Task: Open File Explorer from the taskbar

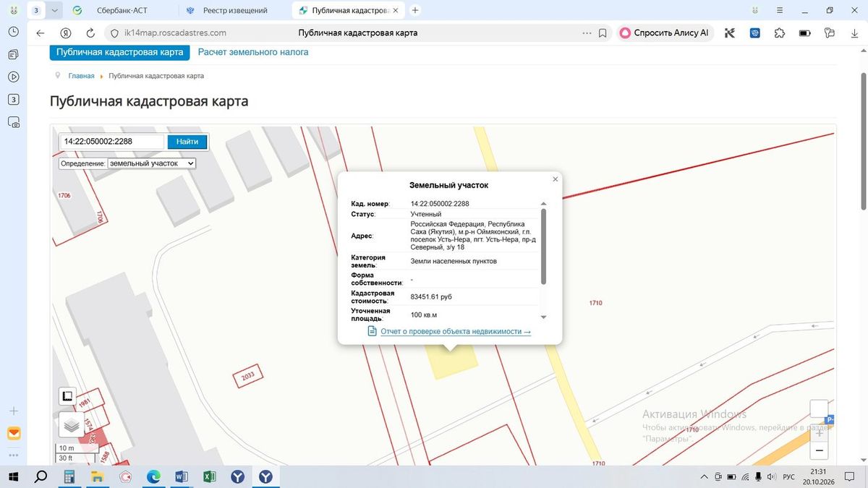Action: click(98, 477)
